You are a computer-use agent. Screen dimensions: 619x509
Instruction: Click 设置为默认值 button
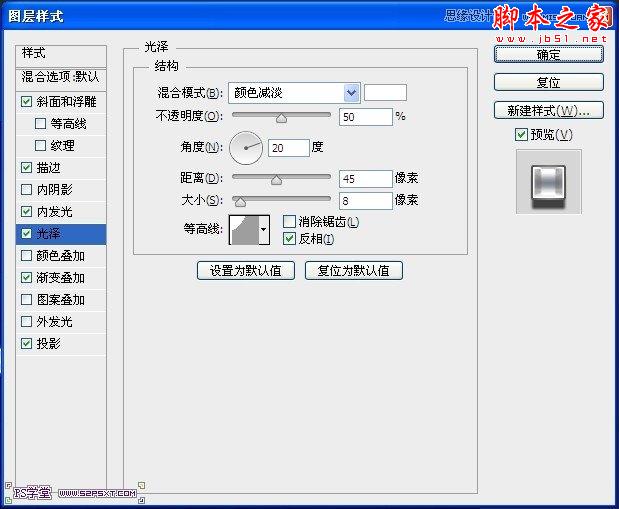tap(246, 270)
